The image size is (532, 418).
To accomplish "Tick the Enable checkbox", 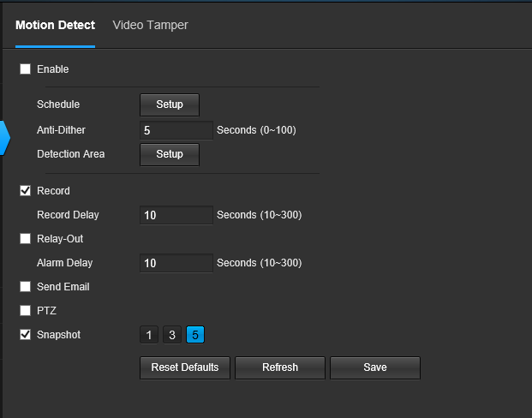I will pos(25,69).
